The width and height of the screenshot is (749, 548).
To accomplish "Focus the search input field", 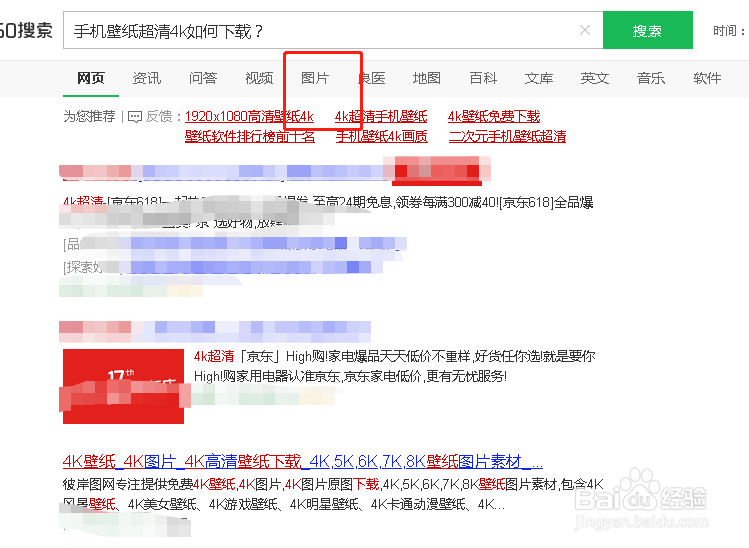I will (x=333, y=31).
